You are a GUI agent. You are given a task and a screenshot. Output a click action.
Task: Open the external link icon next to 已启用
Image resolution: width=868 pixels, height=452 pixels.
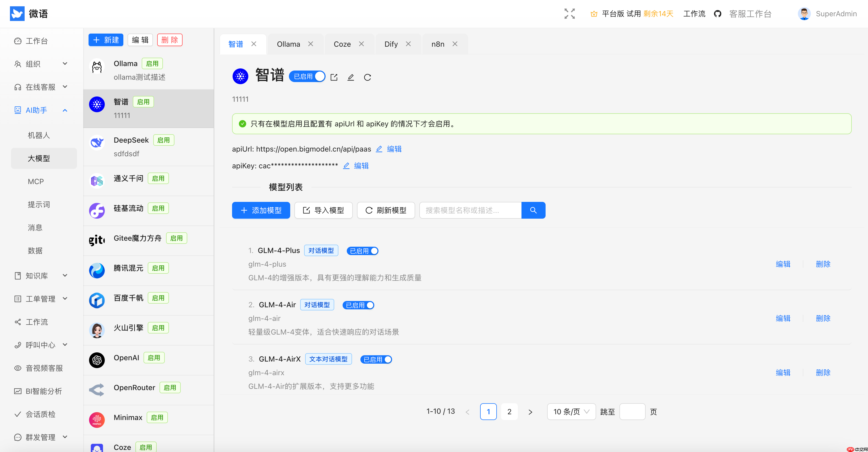(334, 77)
